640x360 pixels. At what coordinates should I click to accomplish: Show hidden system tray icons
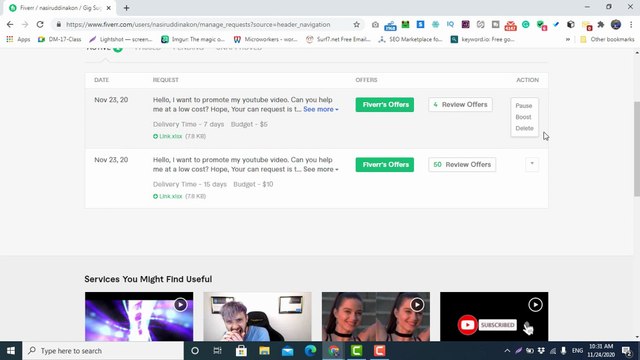[x=507, y=351]
